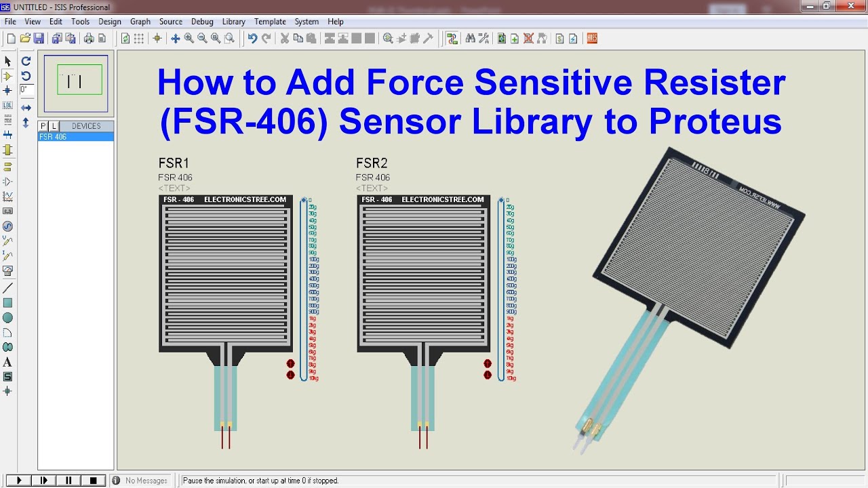
Task: Select Graph mode
Action: [x=7, y=197]
